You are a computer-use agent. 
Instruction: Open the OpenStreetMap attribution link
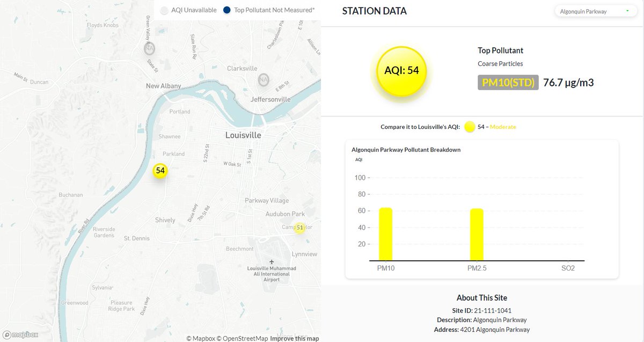[241, 338]
